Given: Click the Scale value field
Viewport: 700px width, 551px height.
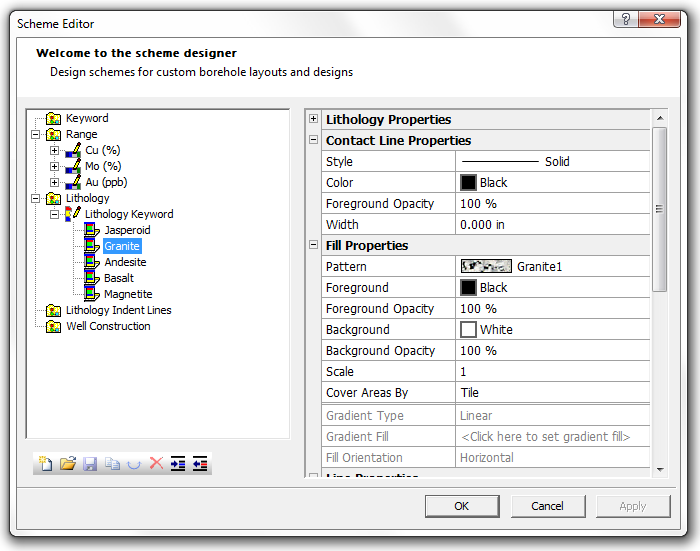Looking at the screenshot, I should (552, 372).
